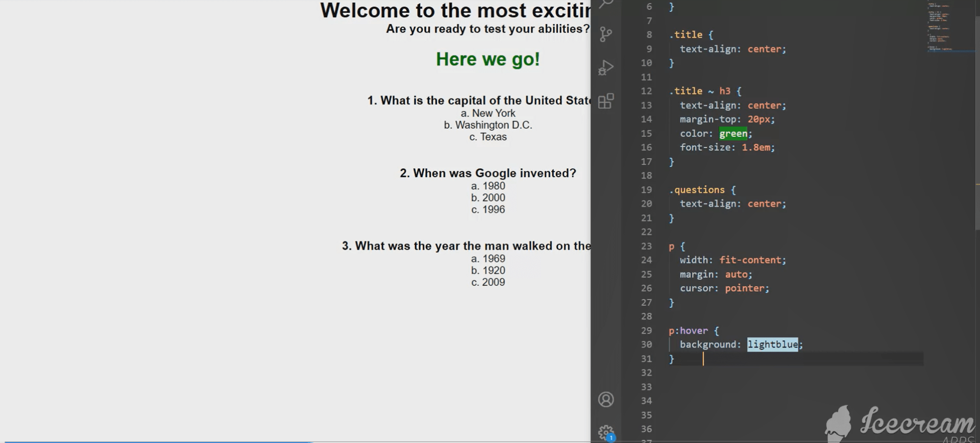Image resolution: width=980 pixels, height=443 pixels.
Task: Click '1.8em' value on line 16
Action: click(x=756, y=147)
